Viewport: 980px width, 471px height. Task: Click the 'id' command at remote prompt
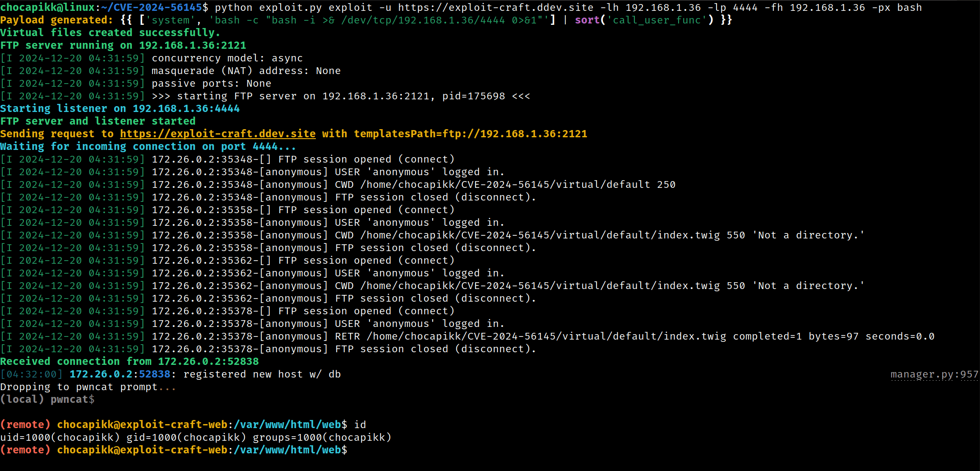coord(360,425)
